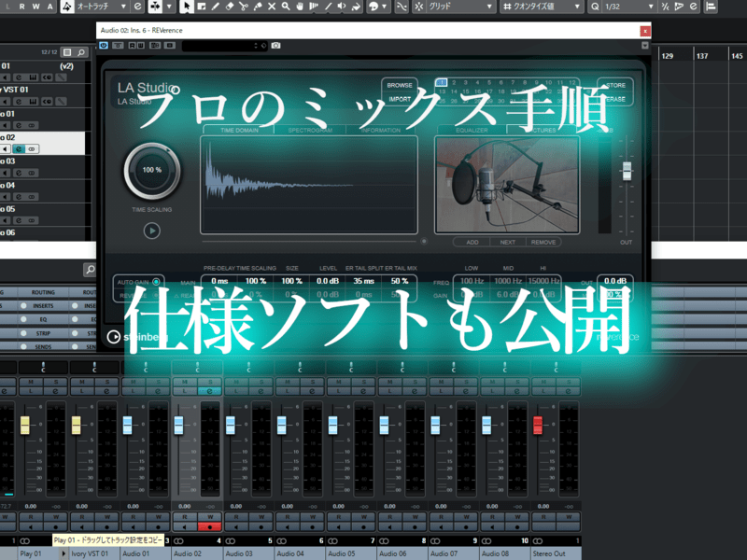
Task: Select the Line tool
Action: (329, 7)
